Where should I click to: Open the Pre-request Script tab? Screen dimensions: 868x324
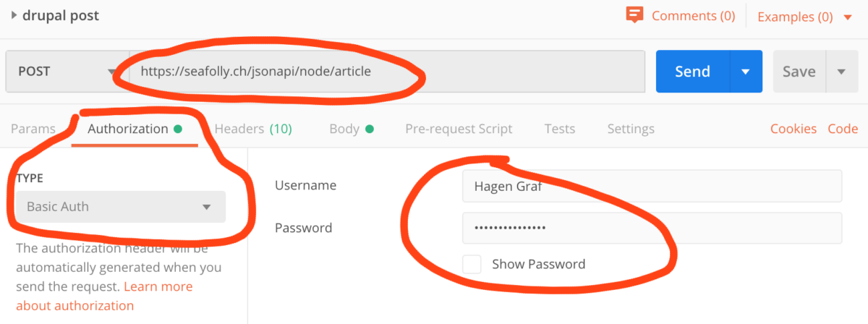pyautogui.click(x=459, y=129)
